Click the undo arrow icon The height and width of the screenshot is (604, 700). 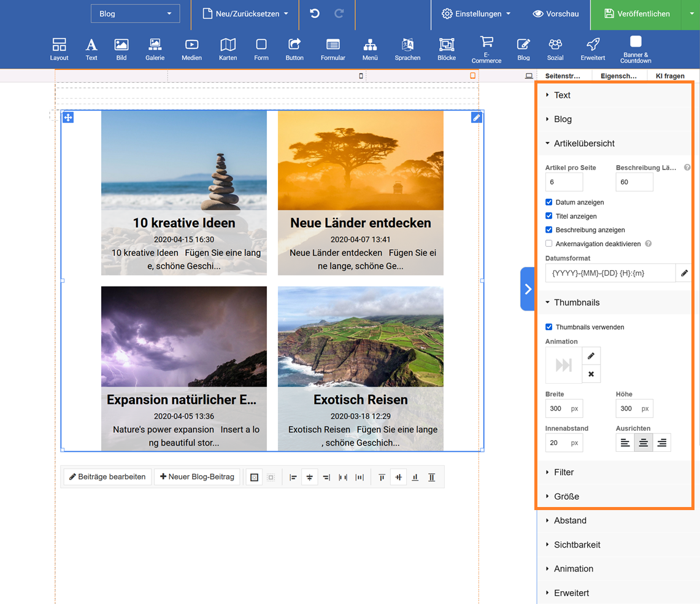click(315, 14)
